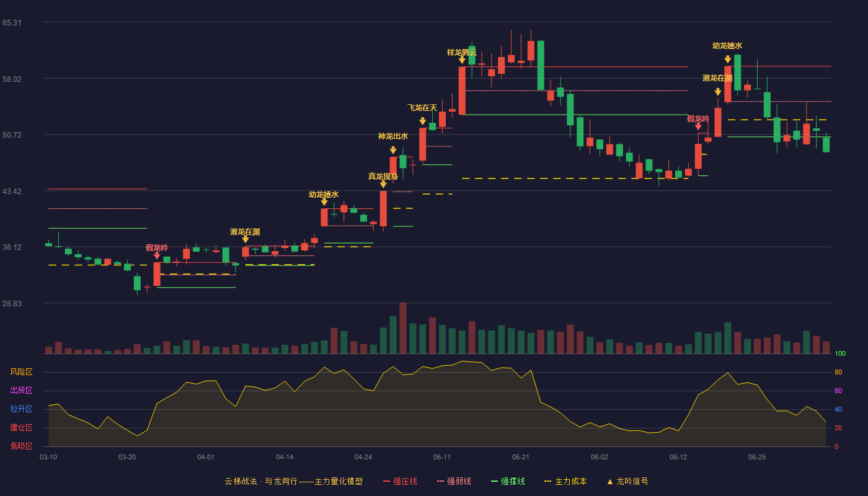Click the 风险区 zone label
Screen dimensions: 868x496
pyautogui.click(x=21, y=372)
